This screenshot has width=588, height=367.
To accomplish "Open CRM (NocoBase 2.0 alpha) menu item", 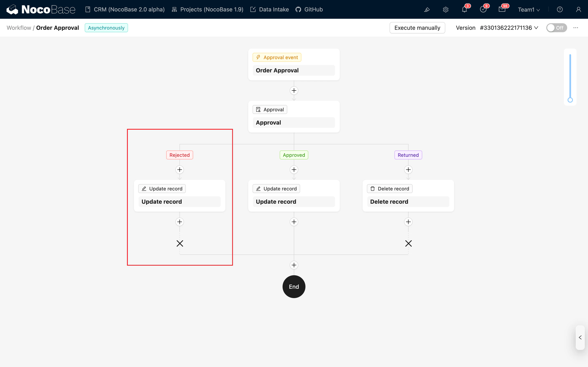I will pos(125,9).
